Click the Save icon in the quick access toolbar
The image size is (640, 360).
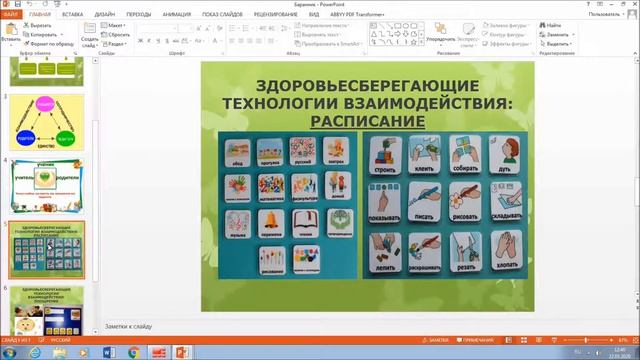[x=18, y=4]
